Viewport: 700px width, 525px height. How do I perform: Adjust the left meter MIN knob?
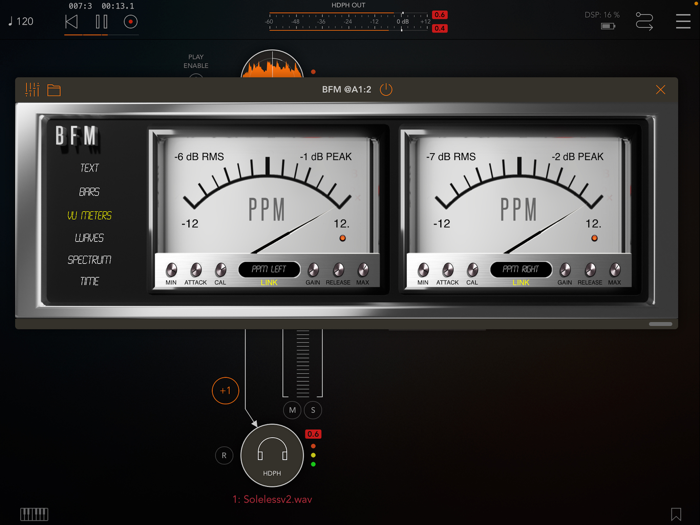tap(171, 270)
